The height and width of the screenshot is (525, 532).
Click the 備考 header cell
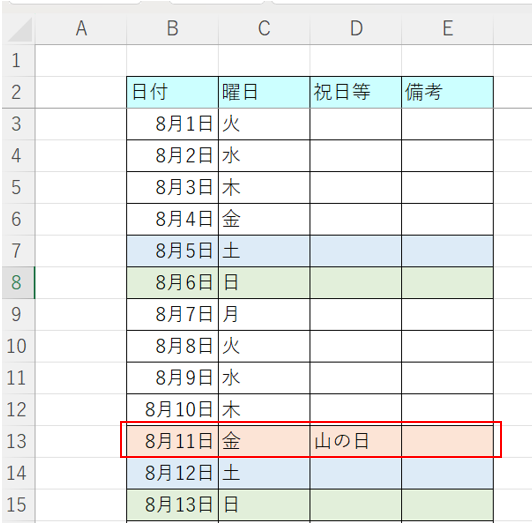pyautogui.click(x=448, y=93)
